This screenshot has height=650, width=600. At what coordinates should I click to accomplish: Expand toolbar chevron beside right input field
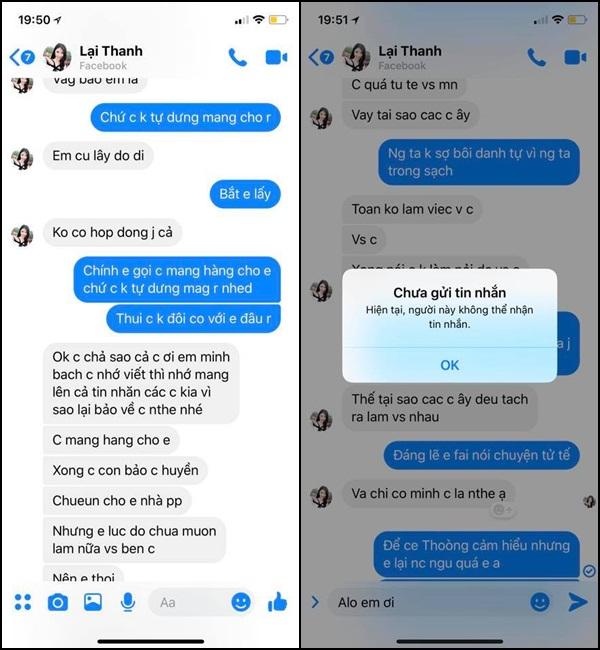click(315, 602)
